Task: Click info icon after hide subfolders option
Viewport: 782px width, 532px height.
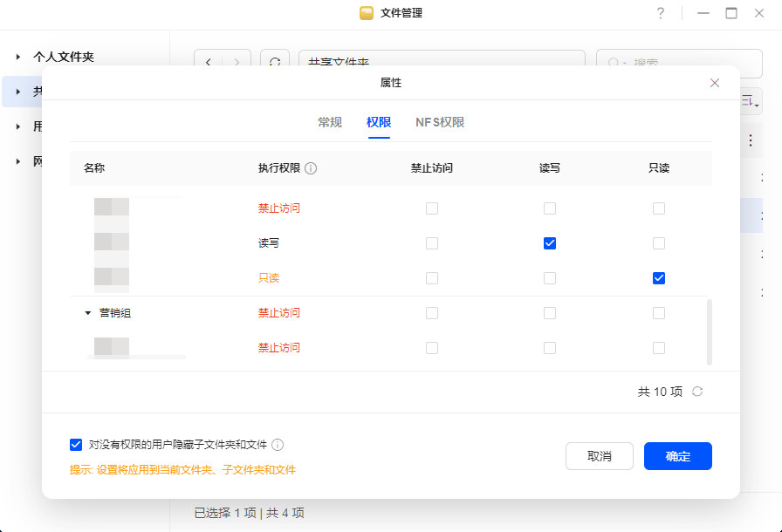Action: 278,445
